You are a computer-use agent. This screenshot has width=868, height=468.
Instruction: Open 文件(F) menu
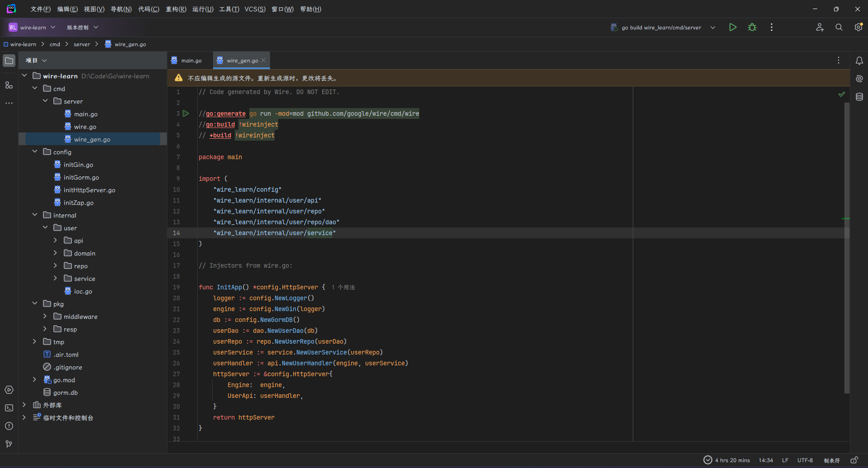point(40,9)
